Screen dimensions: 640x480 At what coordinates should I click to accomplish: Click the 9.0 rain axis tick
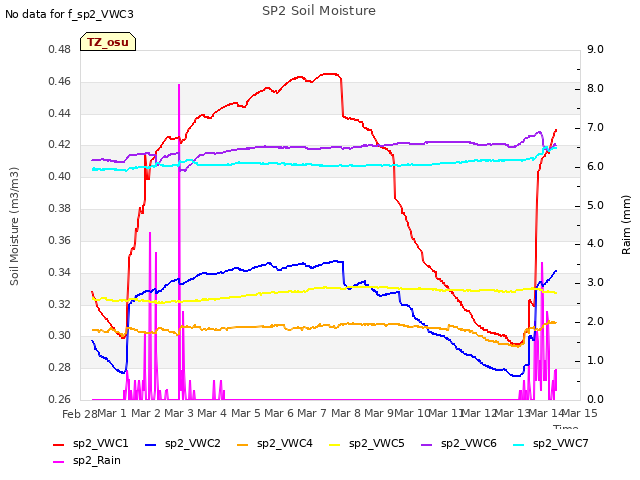[595, 49]
